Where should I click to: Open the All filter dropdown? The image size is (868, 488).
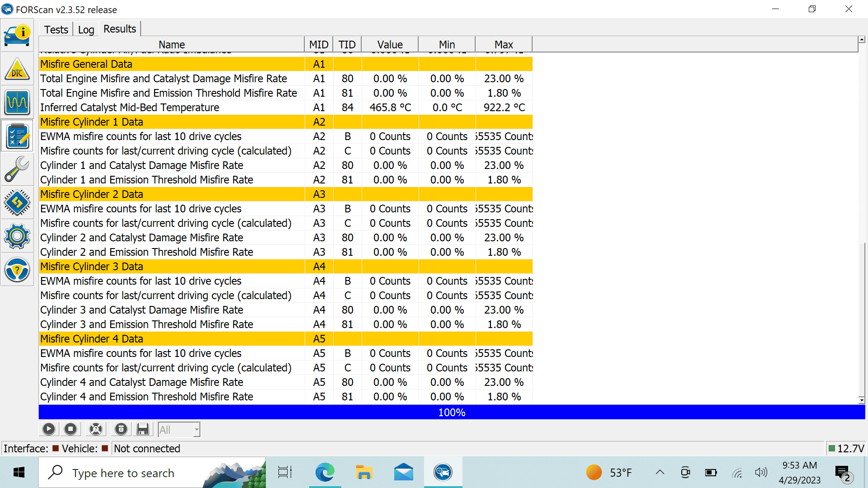pyautogui.click(x=179, y=430)
